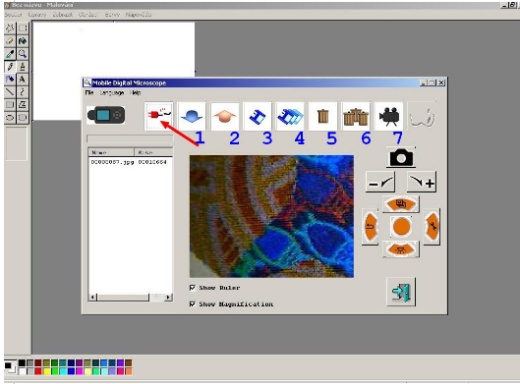
Task: Pick the magenta palette color
Action: coord(79,371)
